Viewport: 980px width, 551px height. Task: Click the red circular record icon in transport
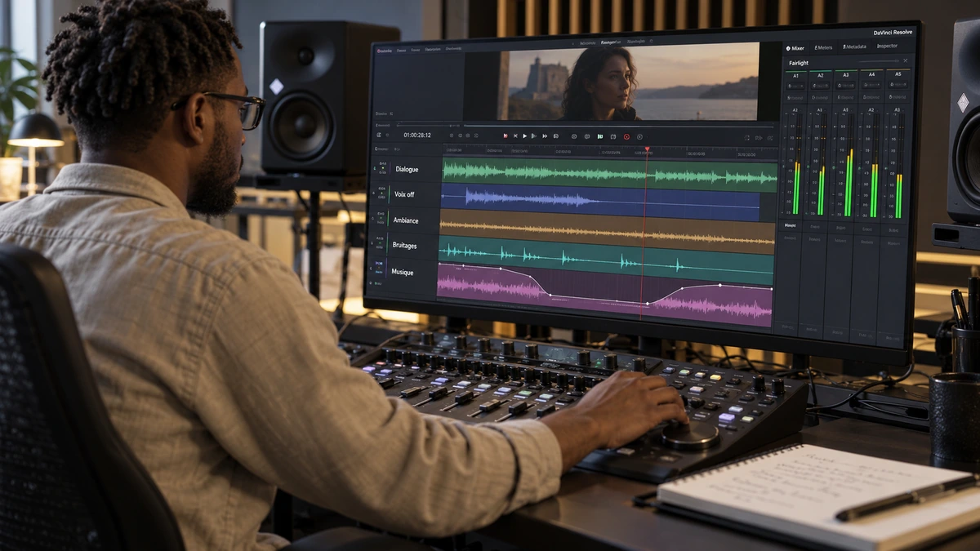coord(626,136)
